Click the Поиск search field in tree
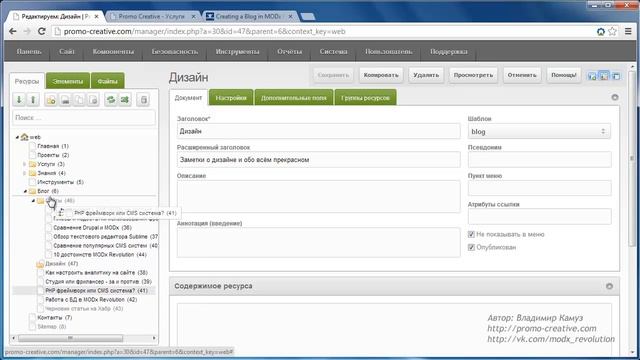 pos(84,118)
